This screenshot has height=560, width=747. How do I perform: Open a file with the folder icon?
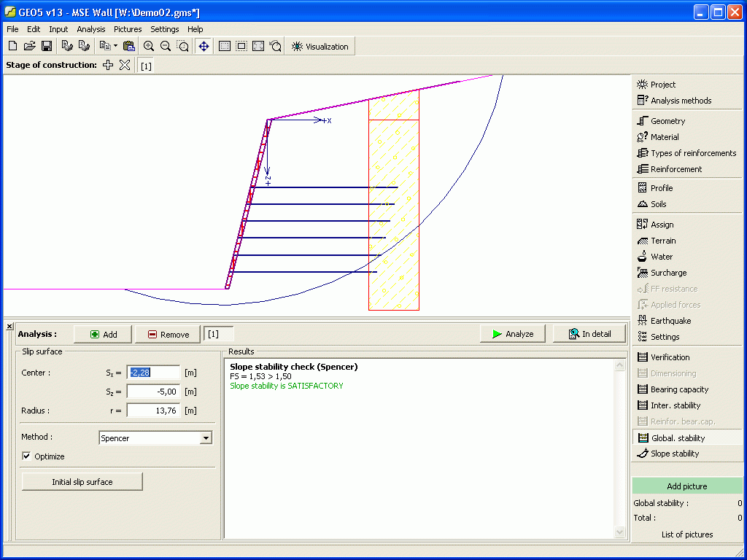(29, 46)
